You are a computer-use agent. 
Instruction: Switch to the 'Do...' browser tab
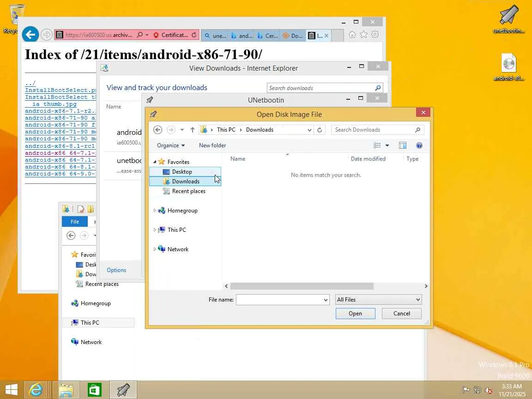(x=293, y=36)
